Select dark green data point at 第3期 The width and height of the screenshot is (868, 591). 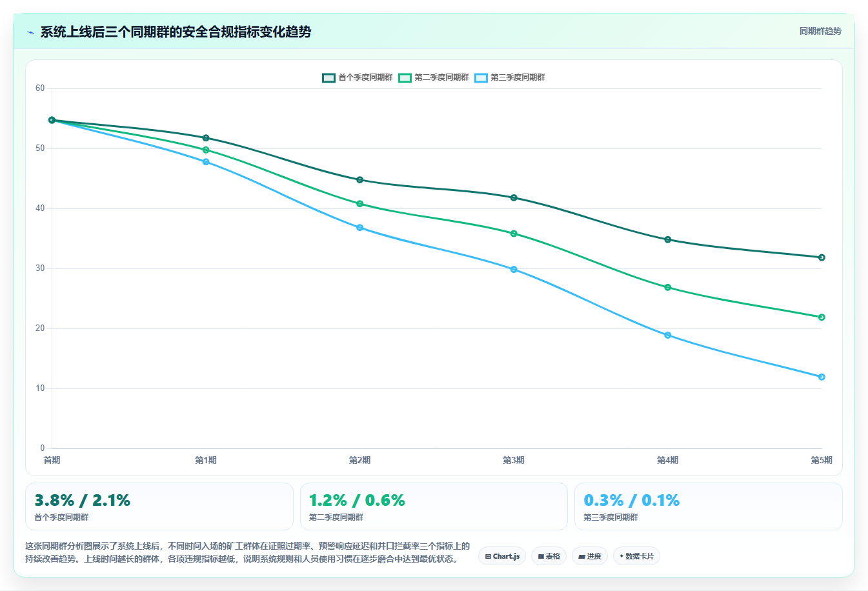point(514,197)
